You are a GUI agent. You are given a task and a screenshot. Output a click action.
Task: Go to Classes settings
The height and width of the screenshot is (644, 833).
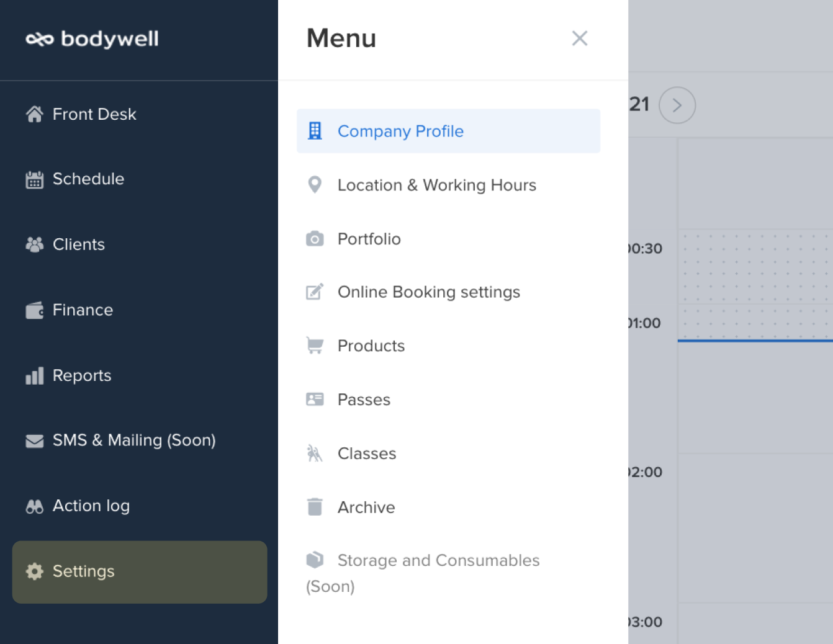point(366,454)
